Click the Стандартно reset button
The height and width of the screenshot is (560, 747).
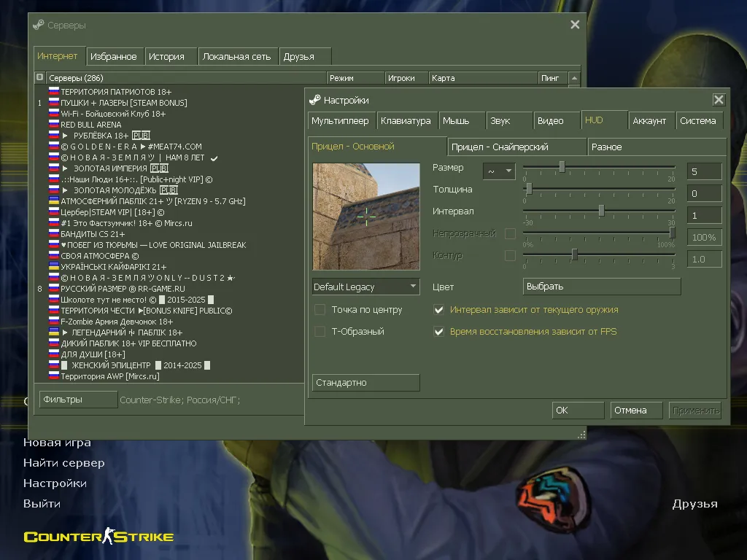pyautogui.click(x=365, y=383)
